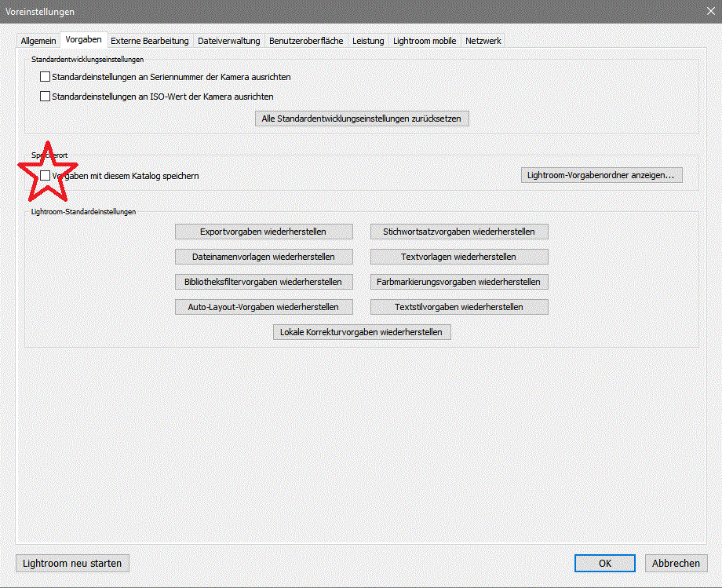722x588 pixels.
Task: Switch to Lightroom mobile tab
Action: point(425,41)
